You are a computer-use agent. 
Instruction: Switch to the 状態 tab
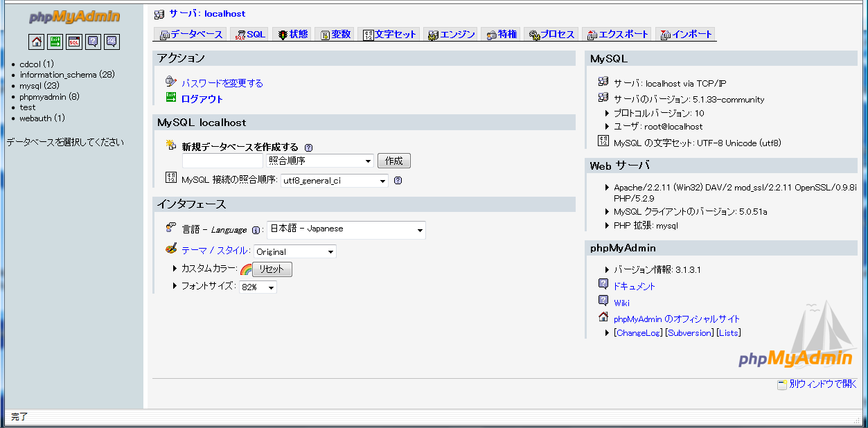coord(292,34)
